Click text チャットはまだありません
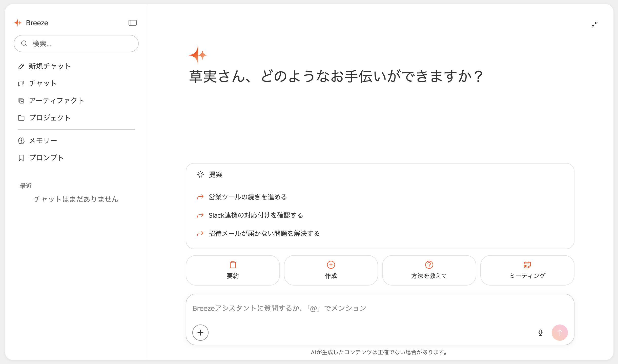This screenshot has width=618, height=364. click(76, 199)
